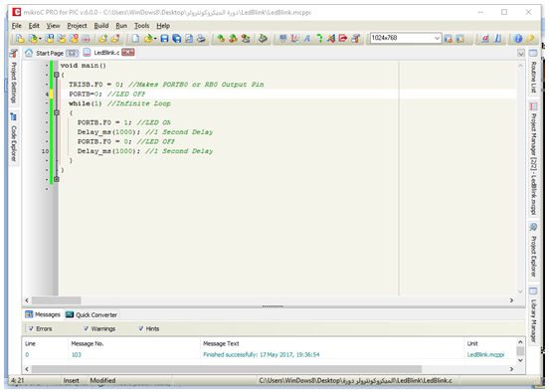
Task: Close the LedBlink.c tab
Action: [x=128, y=53]
